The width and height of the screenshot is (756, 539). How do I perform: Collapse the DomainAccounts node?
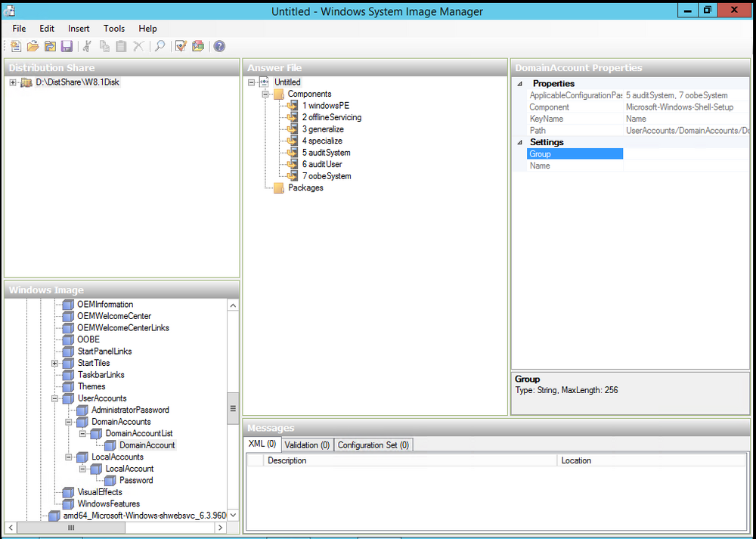(x=69, y=422)
